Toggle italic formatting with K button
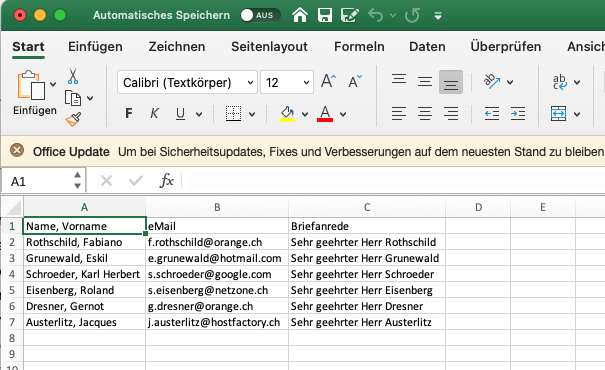The image size is (605, 370). (x=154, y=113)
